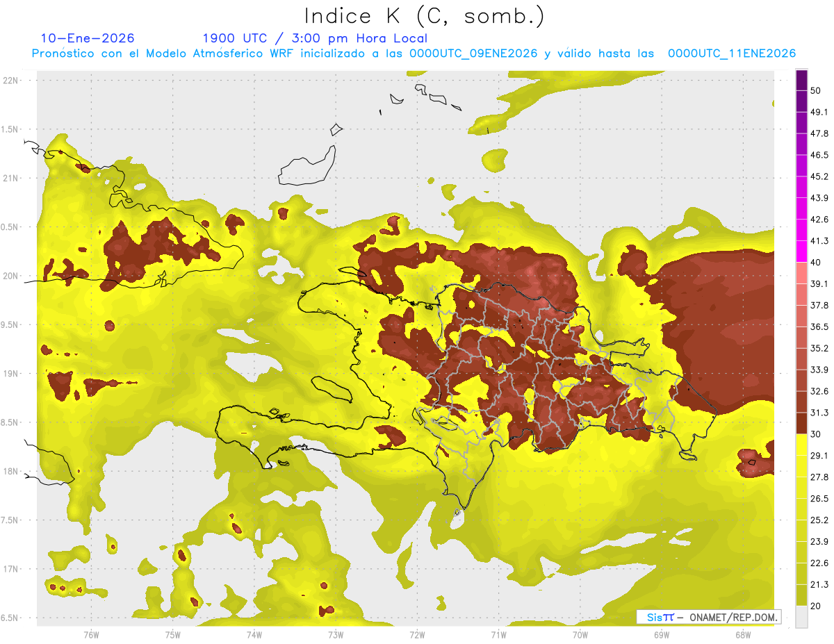Click legend value "21.3"
This screenshot has width=834, height=644.
coord(819,585)
